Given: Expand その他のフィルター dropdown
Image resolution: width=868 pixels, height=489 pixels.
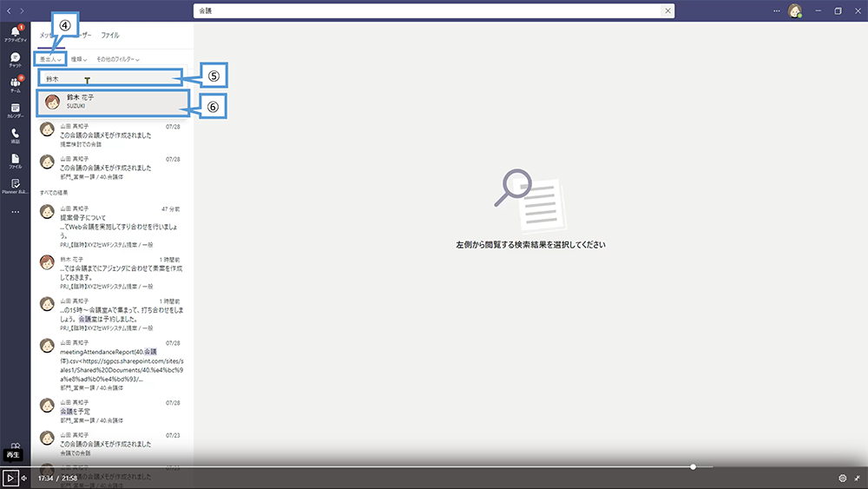Looking at the screenshot, I should [x=117, y=59].
